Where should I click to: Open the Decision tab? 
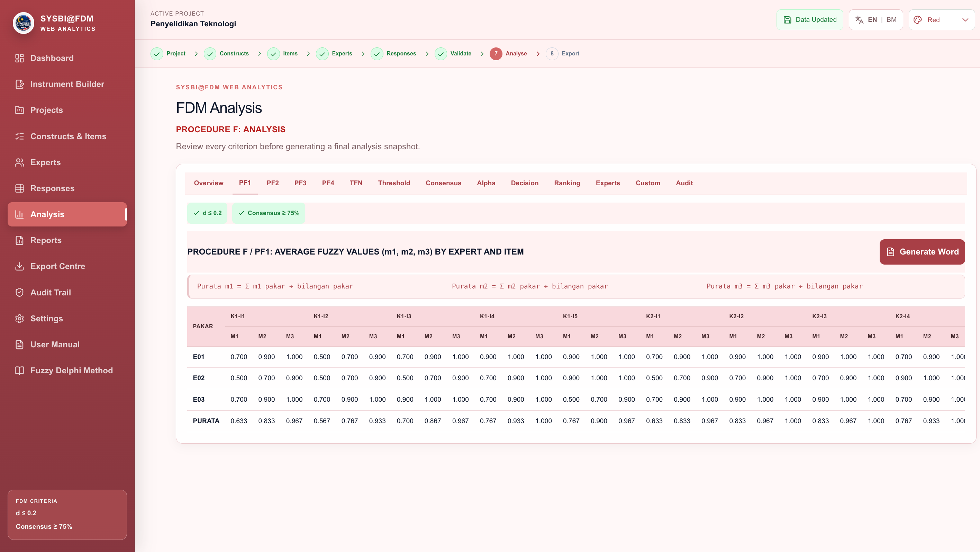click(525, 183)
